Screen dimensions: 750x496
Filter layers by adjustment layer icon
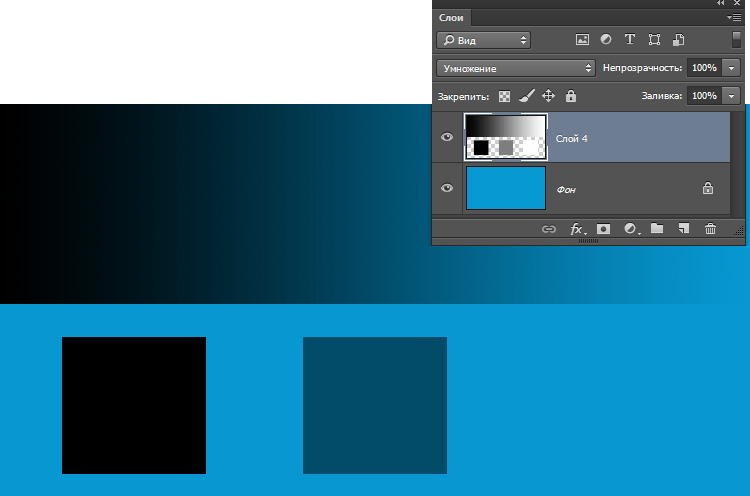click(x=606, y=40)
